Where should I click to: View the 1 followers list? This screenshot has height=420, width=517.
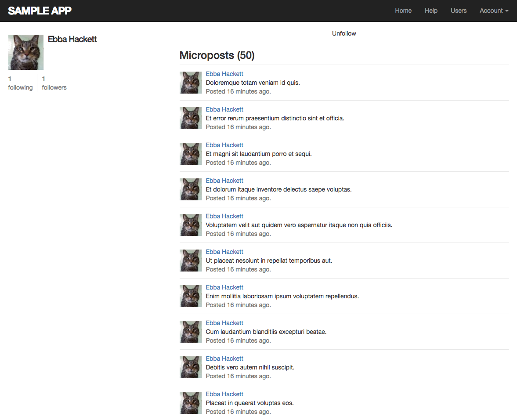click(x=54, y=83)
